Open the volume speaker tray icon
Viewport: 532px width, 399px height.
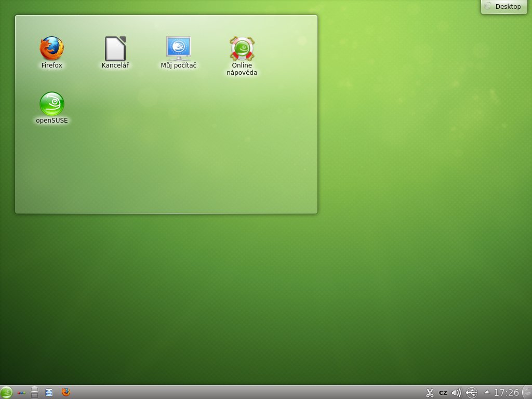[457, 393]
